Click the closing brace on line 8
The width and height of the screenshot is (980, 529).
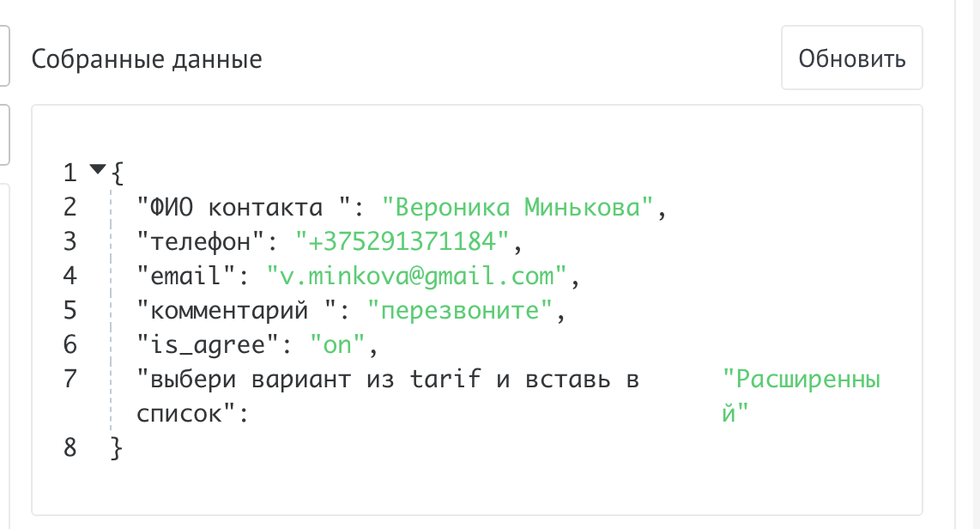118,447
